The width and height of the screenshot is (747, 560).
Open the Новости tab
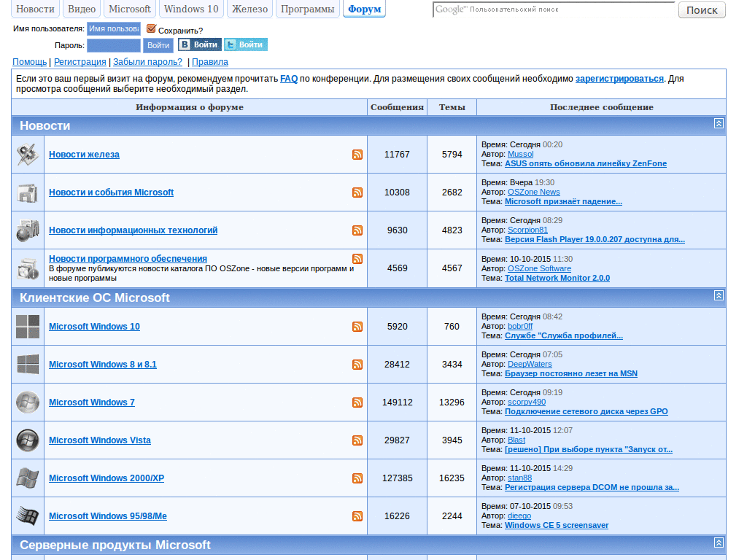coord(35,9)
